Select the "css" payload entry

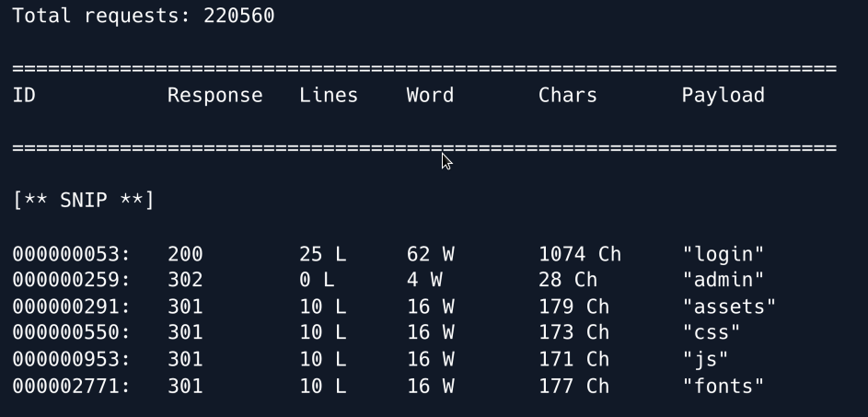(712, 333)
